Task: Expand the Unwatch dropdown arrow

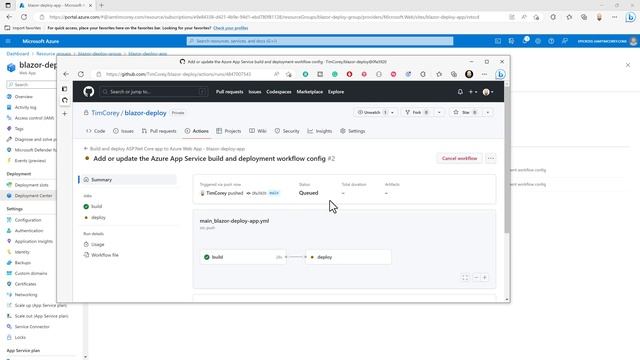Action: click(x=392, y=112)
